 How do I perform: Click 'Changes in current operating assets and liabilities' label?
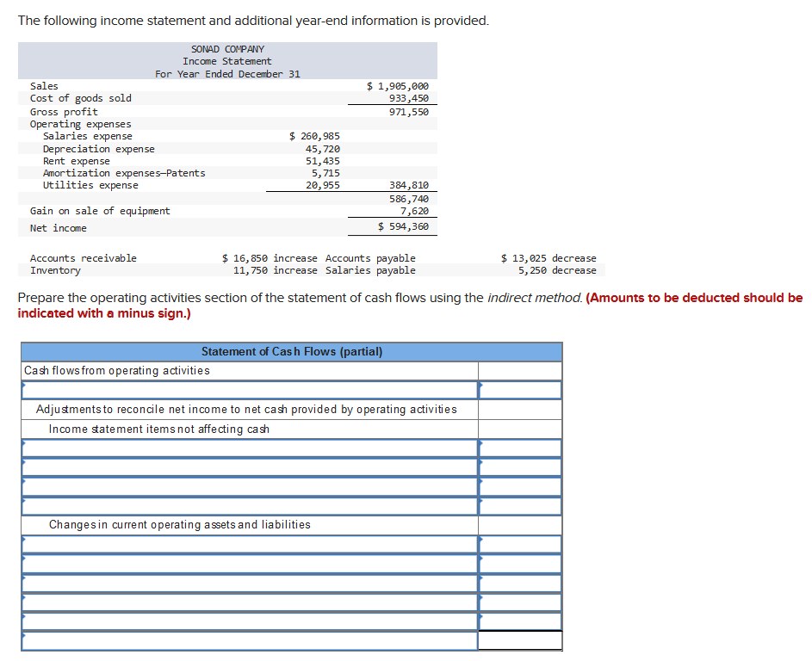pos(180,524)
